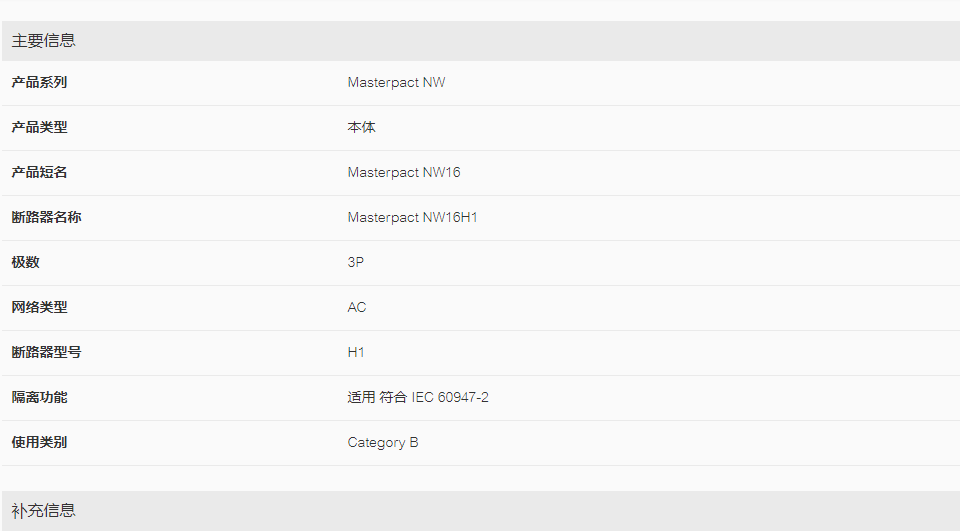Select the 断路器型号 row label
Screen dimensions: 960x531
[47, 352]
